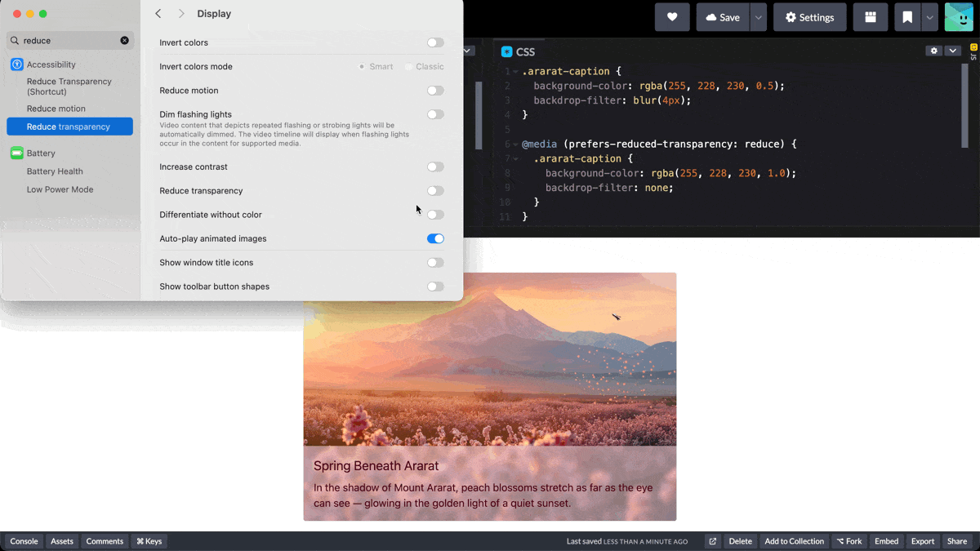980x551 pixels.
Task: Click the Embed button
Action: [886, 541]
